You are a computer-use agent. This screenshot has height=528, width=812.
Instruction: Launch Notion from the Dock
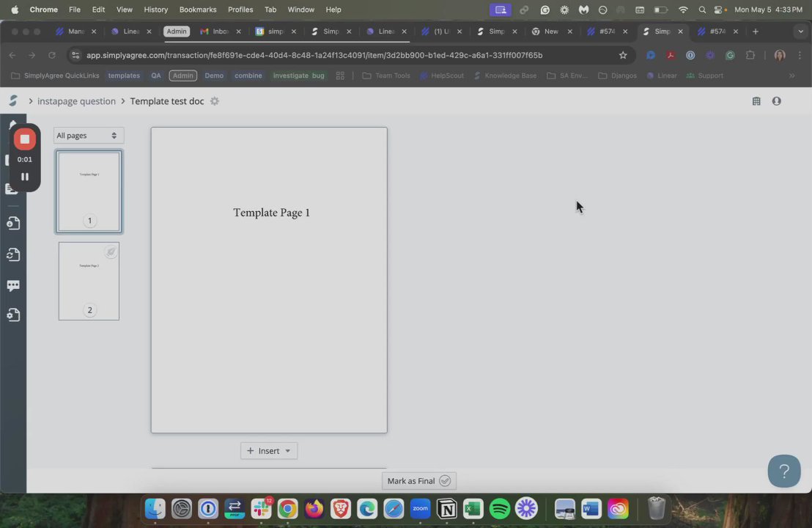point(447,509)
